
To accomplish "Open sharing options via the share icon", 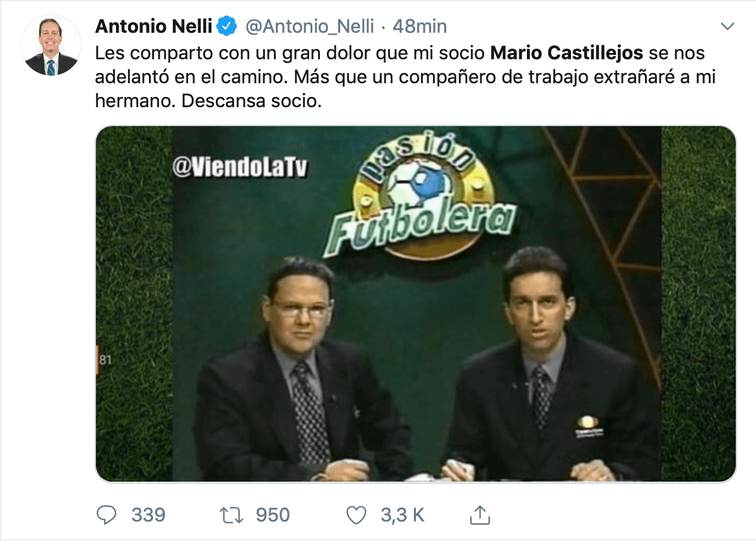I will [480, 514].
